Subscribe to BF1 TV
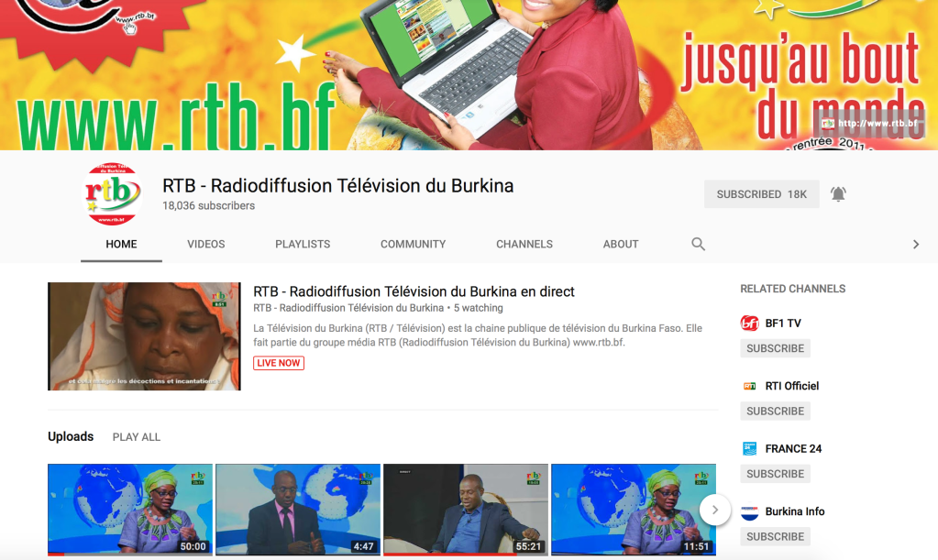Screen dimensions: 938x560 click(x=775, y=347)
